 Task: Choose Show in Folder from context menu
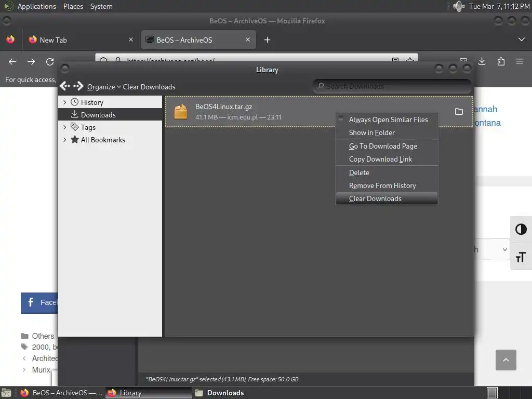pos(387,132)
